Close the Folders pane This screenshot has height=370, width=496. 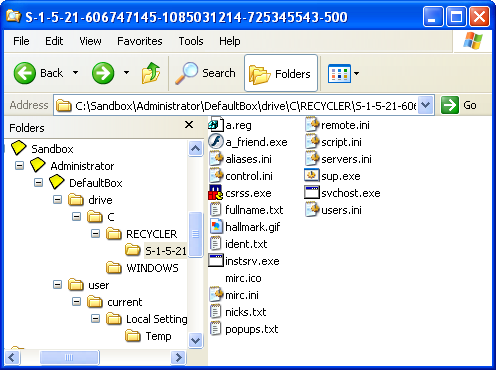point(189,125)
